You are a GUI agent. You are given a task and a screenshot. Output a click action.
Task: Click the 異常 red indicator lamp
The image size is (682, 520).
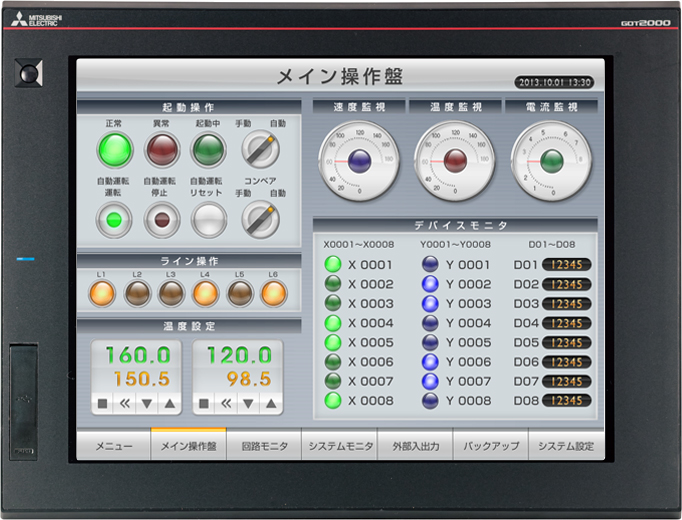161,150
